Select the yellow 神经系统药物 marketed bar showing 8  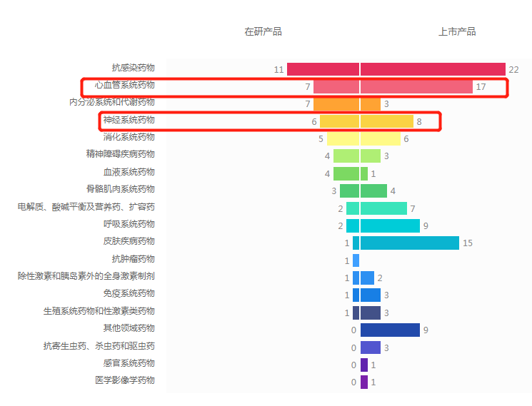[386, 121]
